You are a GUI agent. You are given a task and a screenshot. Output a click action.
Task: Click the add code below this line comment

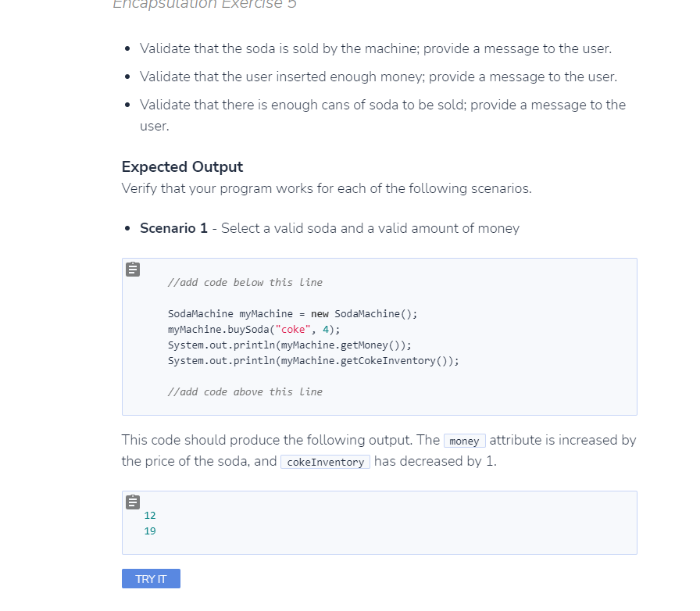point(244,282)
